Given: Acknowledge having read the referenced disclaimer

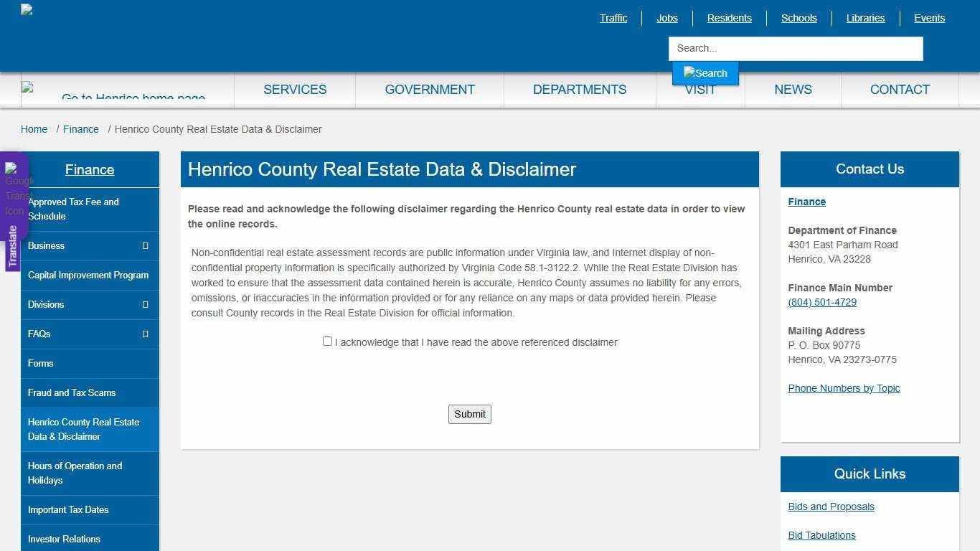Looking at the screenshot, I should click(x=327, y=341).
